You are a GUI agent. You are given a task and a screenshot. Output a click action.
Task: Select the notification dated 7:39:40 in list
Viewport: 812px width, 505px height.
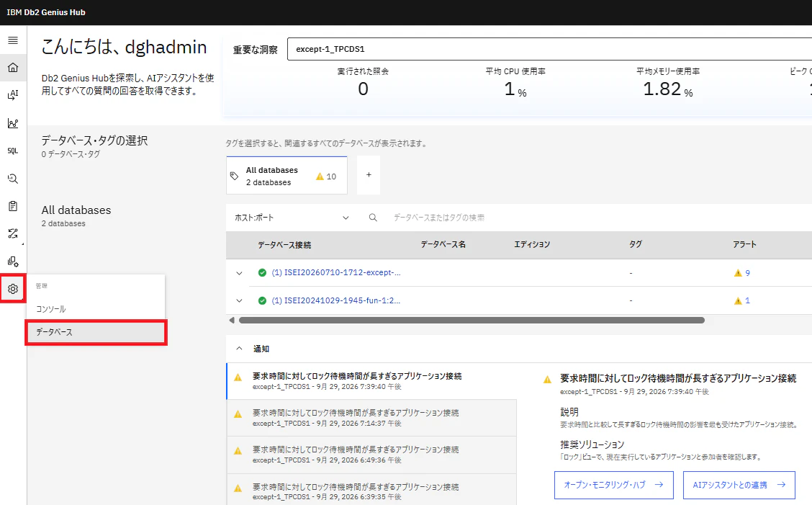coord(371,381)
